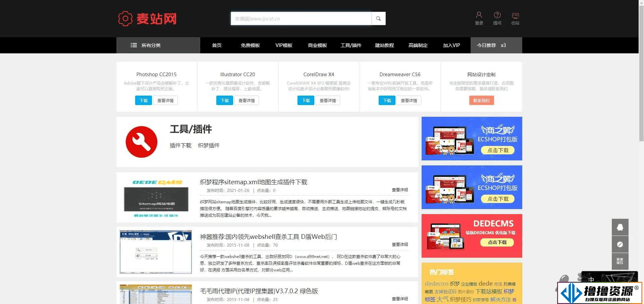This screenshot has height=304, width=644.
Task: Download Dreamweaver CS6
Action: click(387, 100)
